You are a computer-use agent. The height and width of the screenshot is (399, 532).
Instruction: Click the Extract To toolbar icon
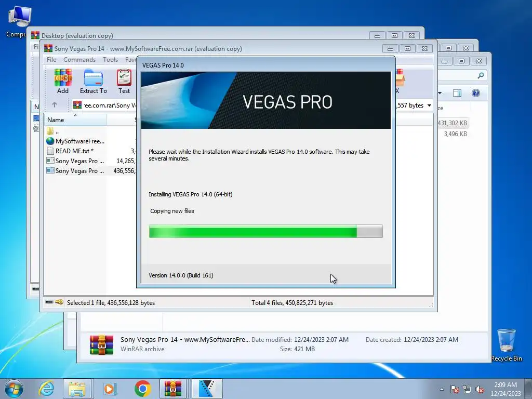click(x=94, y=81)
